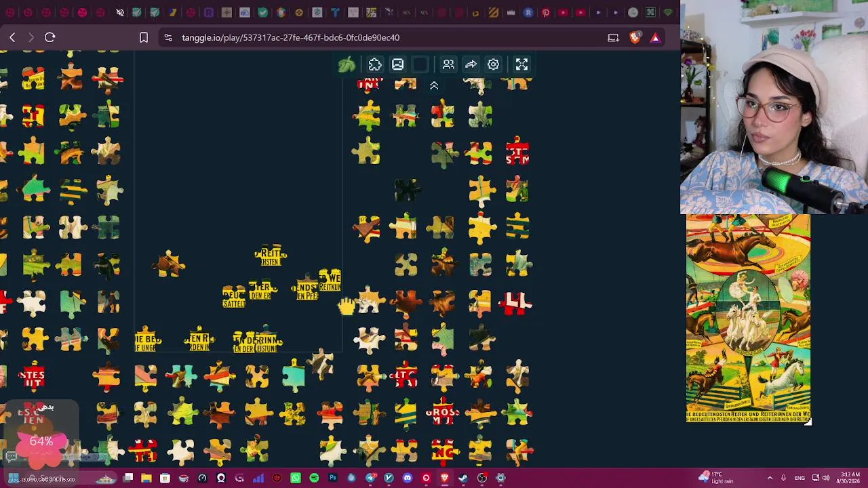Viewport: 868px width, 488px height.
Task: Bookmark this page
Action: [144, 38]
